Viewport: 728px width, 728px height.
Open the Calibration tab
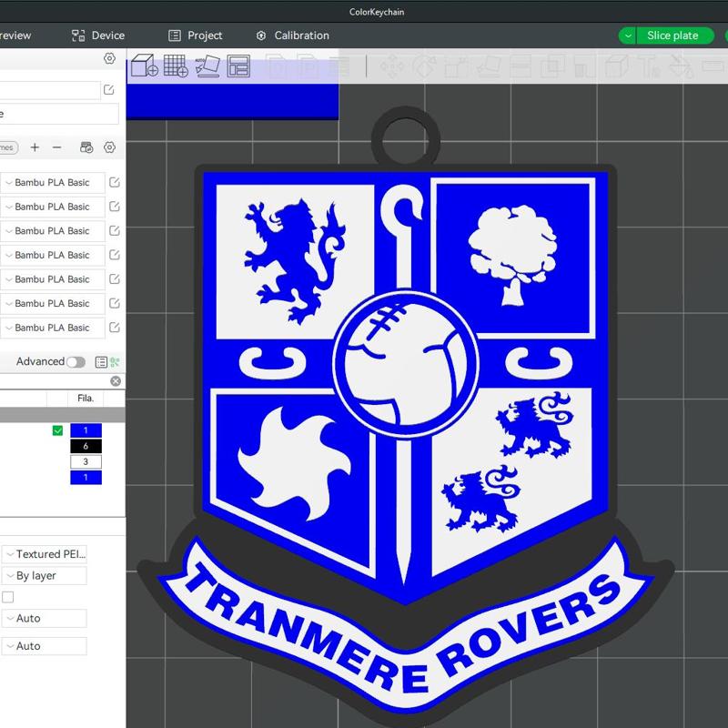tap(293, 35)
